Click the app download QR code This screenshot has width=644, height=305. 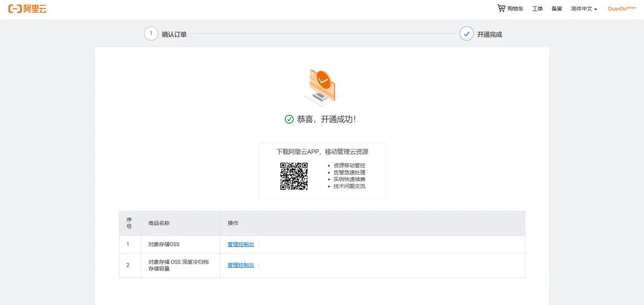294,176
